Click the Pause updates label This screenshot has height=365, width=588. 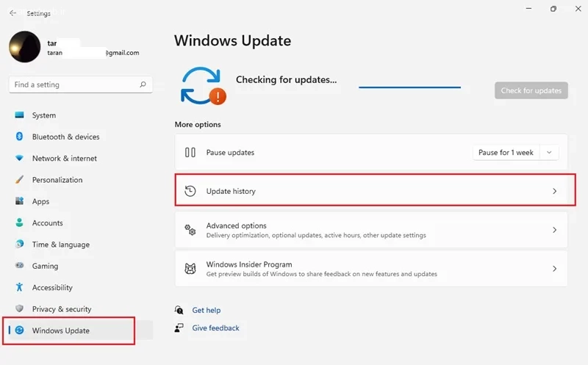(230, 153)
